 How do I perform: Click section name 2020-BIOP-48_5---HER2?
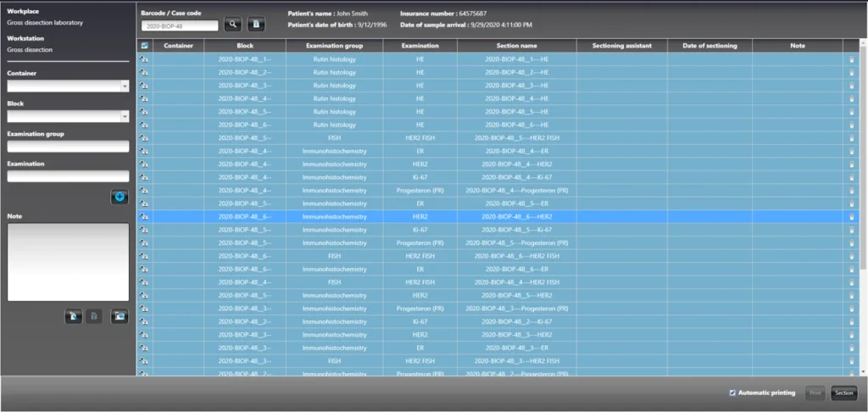517,296
